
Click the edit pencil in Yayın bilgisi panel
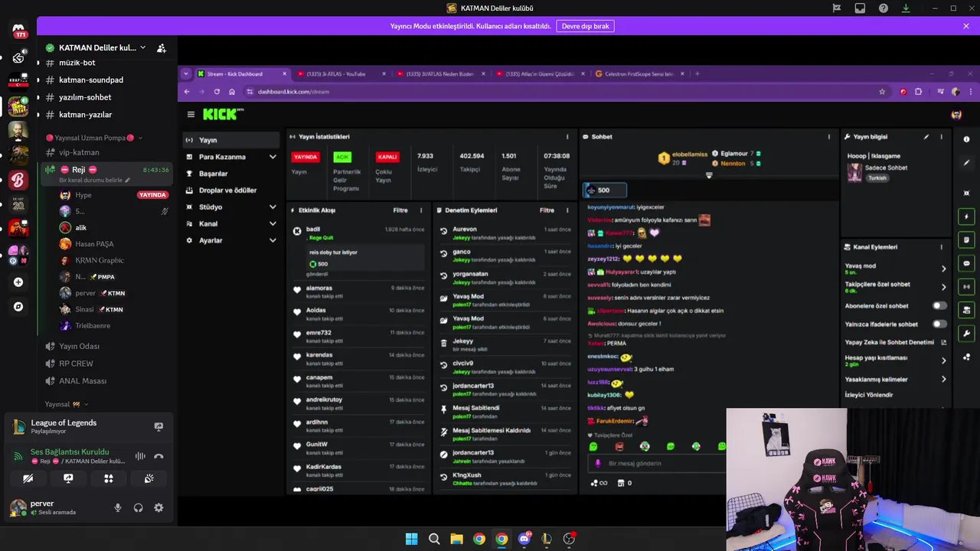926,137
